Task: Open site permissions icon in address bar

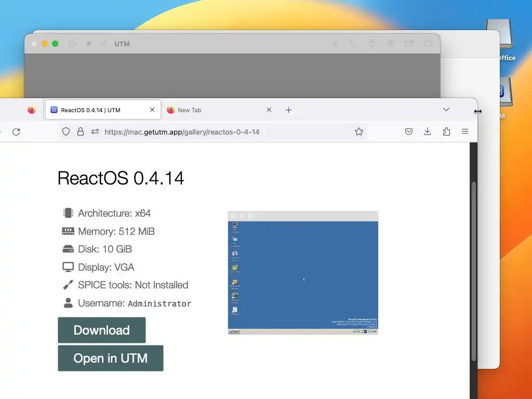Action: point(95,131)
